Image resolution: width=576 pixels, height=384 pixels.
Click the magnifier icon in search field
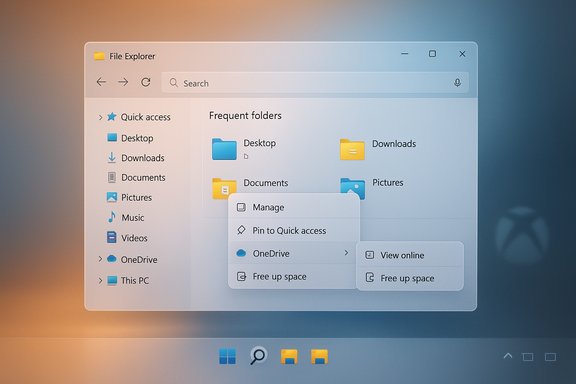174,83
